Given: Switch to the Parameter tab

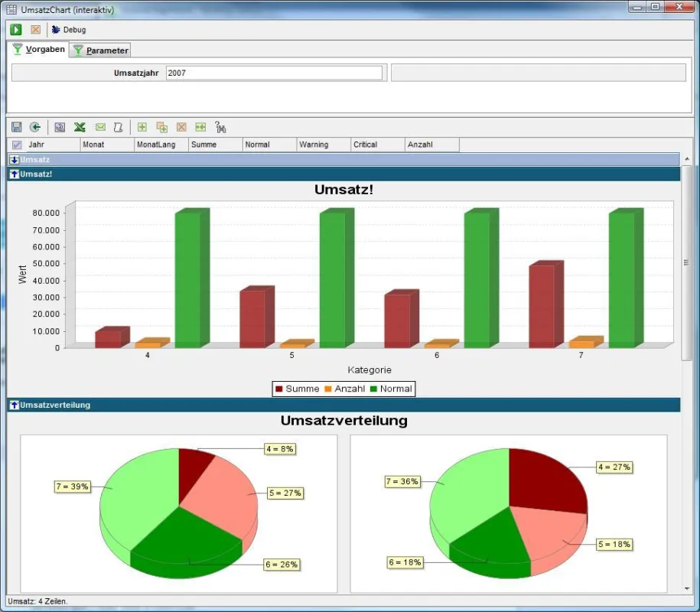Looking at the screenshot, I should click(101, 50).
